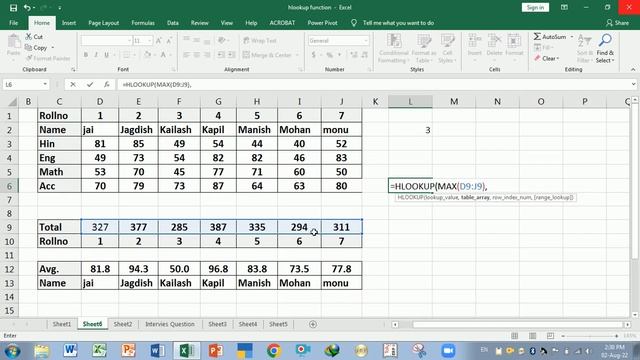The height and width of the screenshot is (360, 640).
Task: Open Intervies Question sheet tab
Action: point(170,324)
